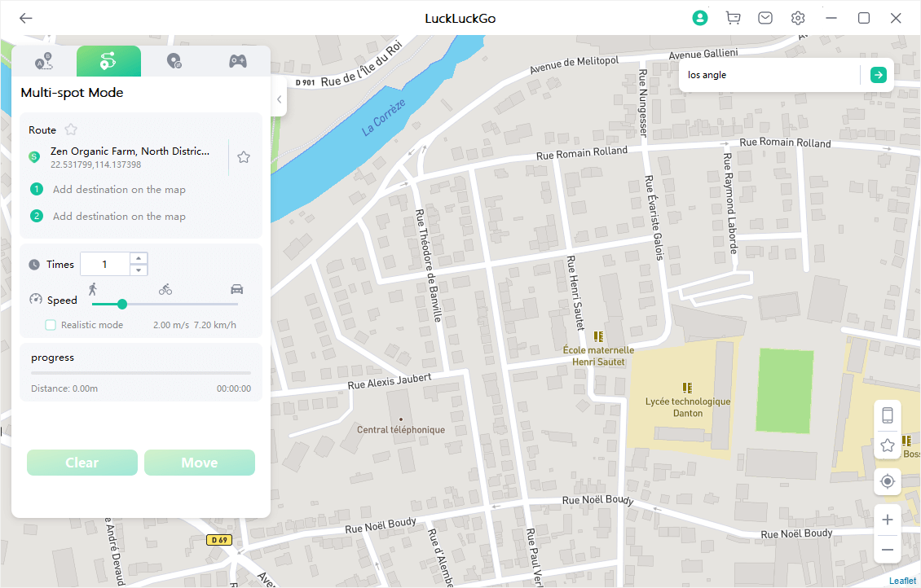Screen dimensions: 921x588
Task: Click the speed slider handle
Action: 122,304
